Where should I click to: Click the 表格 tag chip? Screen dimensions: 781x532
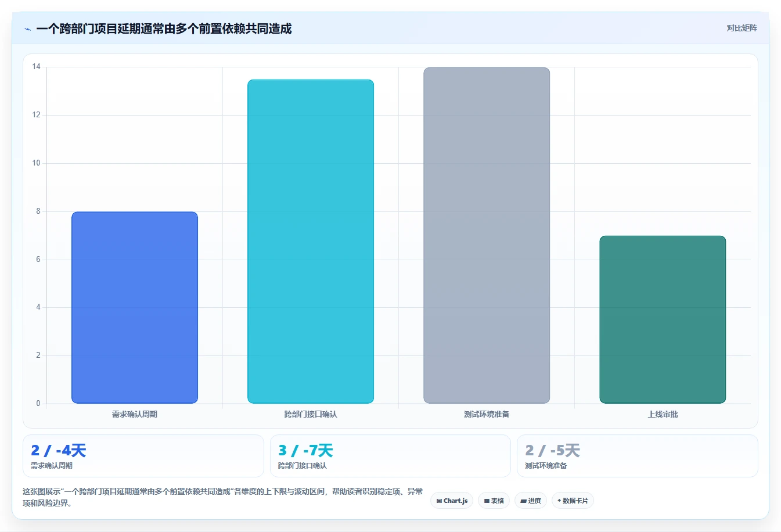494,501
